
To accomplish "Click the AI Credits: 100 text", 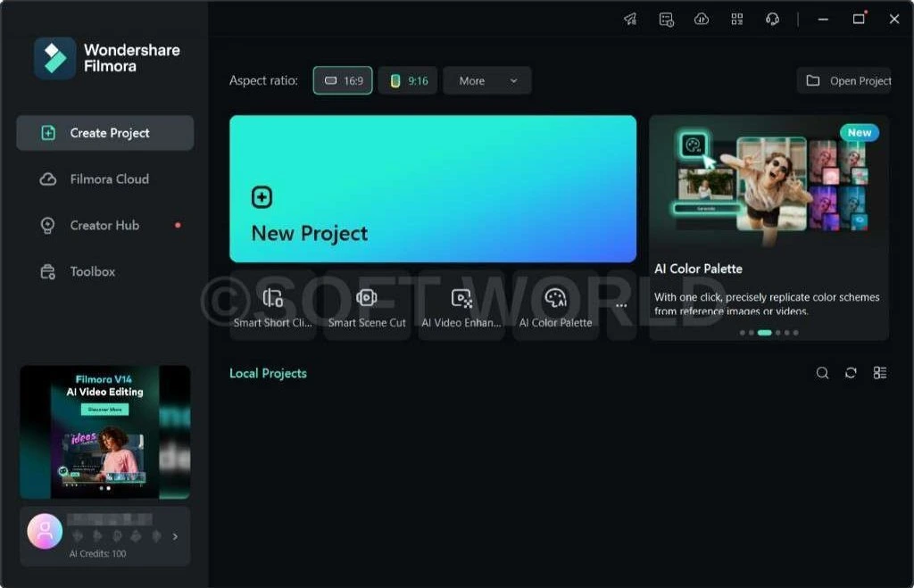I will point(97,553).
